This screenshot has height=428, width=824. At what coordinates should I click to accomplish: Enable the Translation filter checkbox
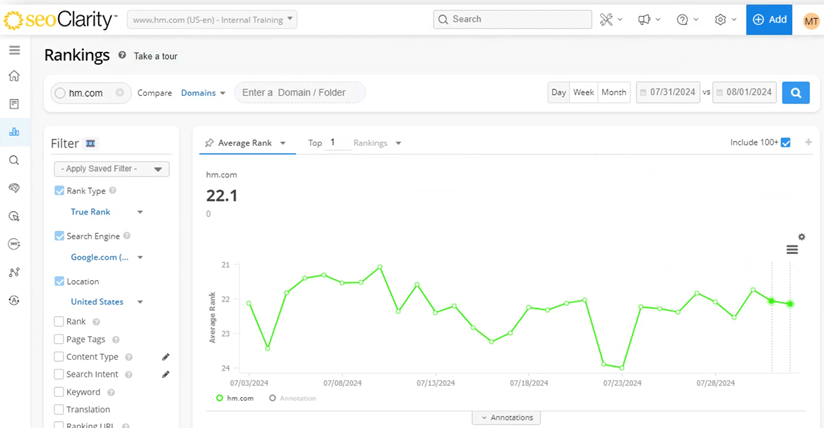(59, 409)
